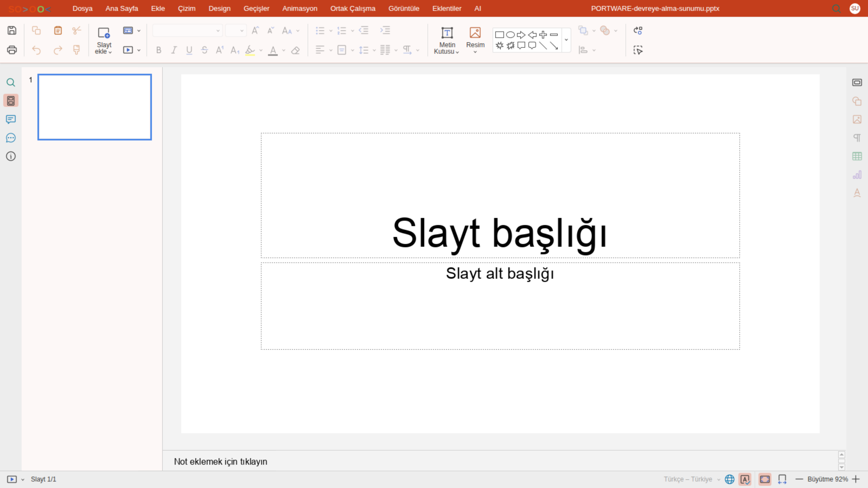868x488 pixels.
Task: Click Resim insert button
Action: click(475, 40)
